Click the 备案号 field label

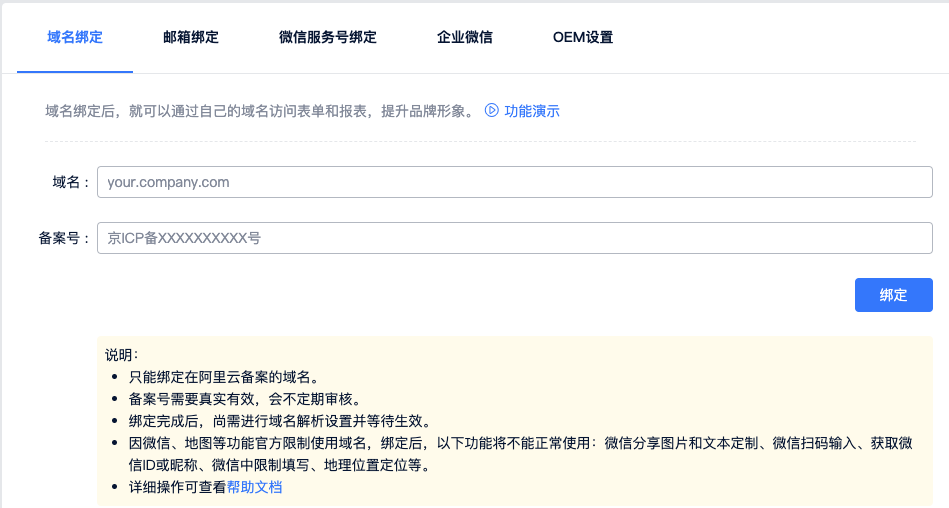click(x=64, y=238)
